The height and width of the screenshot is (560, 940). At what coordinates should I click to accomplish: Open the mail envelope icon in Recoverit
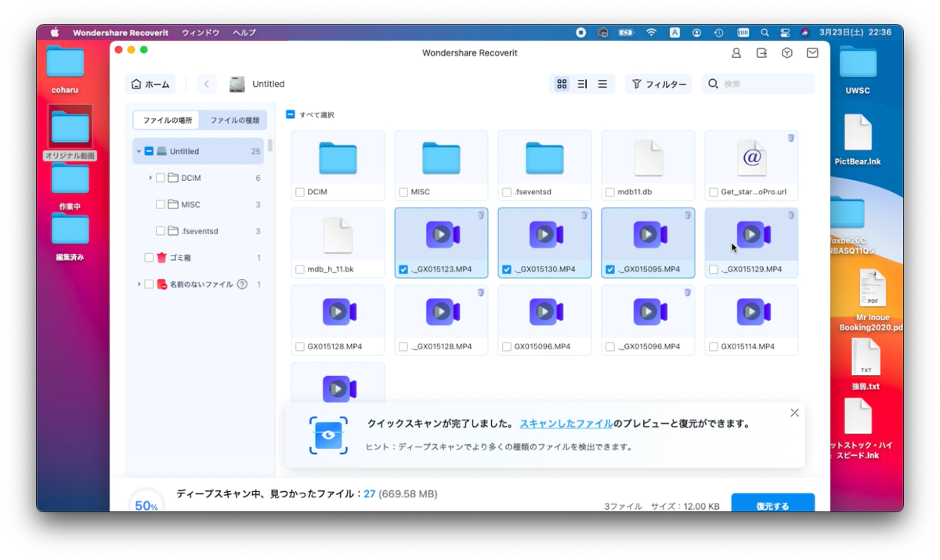tap(812, 53)
